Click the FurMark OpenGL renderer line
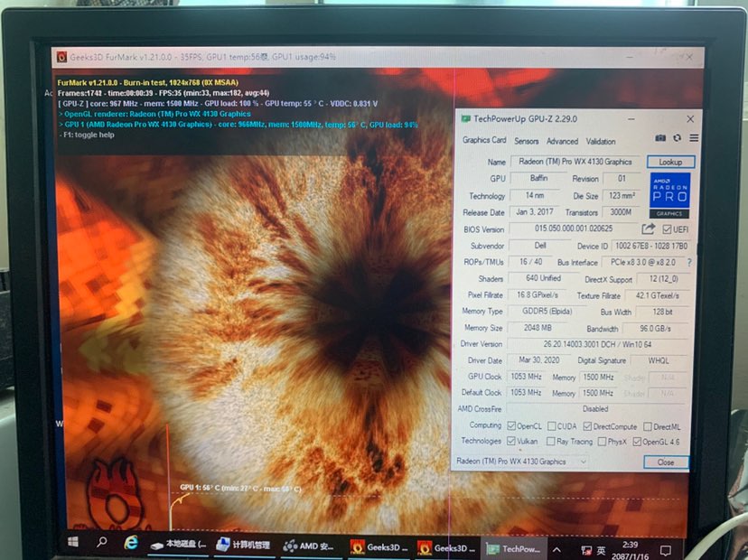The height and width of the screenshot is (560, 748). point(154,114)
